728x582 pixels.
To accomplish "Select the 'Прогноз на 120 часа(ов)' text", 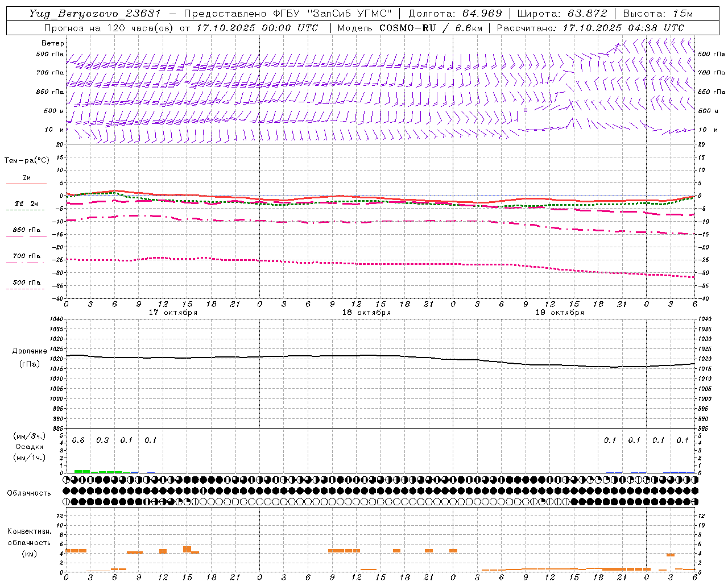I will point(109,28).
